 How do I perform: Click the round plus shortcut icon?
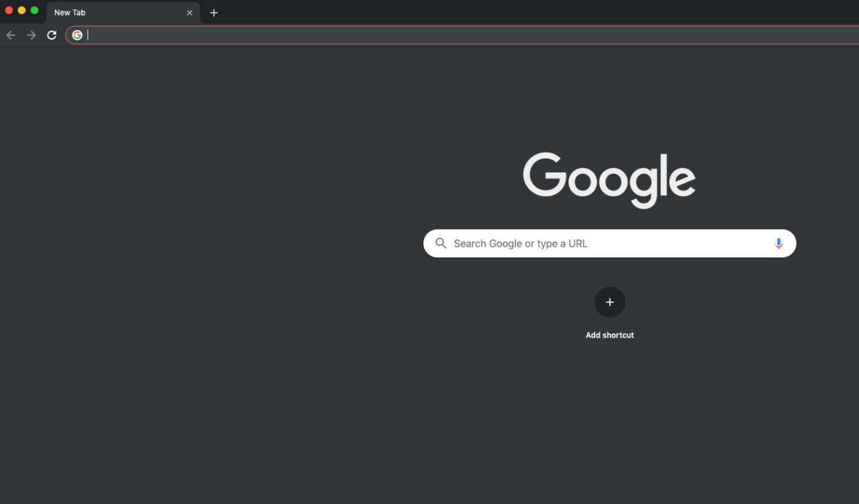[x=609, y=302]
